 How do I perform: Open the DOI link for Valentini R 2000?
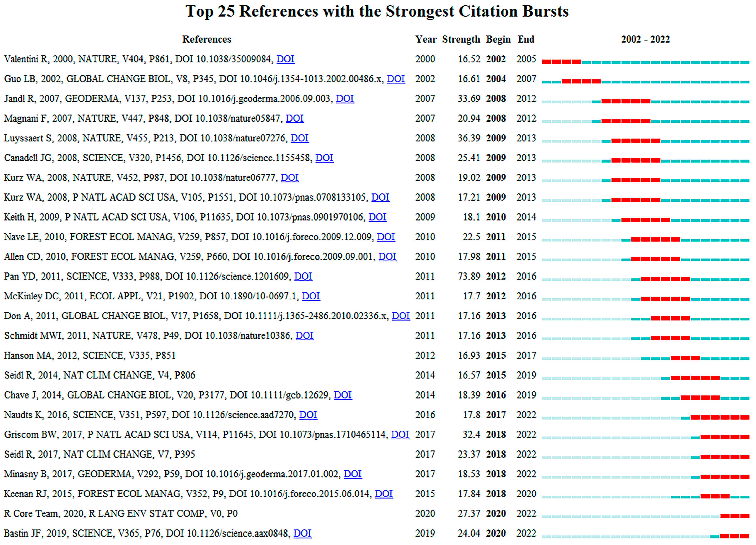click(285, 59)
